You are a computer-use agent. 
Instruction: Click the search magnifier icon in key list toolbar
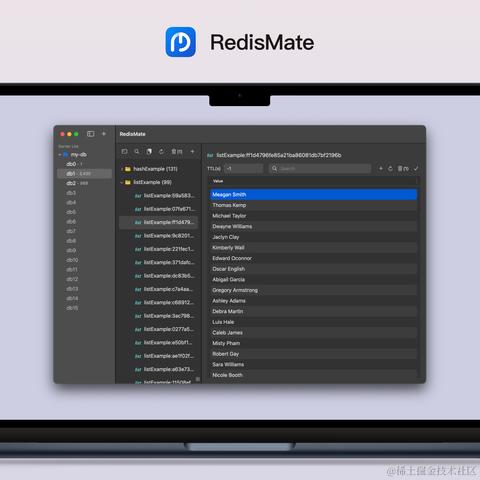tap(137, 151)
